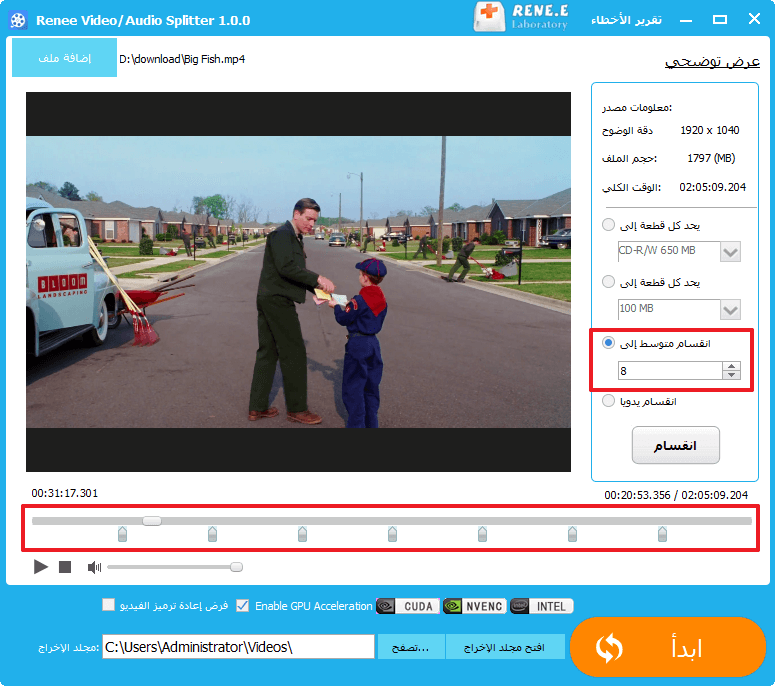775x686 pixels.
Task: Mute audio via the speaker icon
Action: [x=94, y=567]
